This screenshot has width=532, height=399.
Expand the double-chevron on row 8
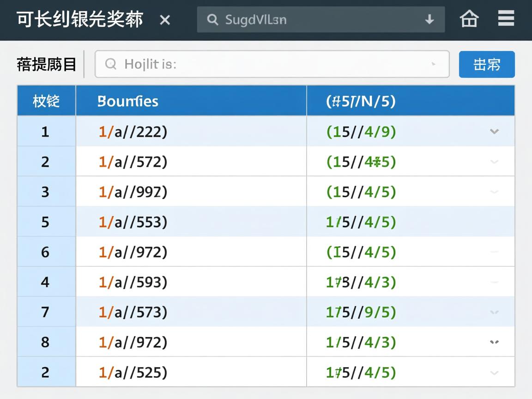[494, 342]
